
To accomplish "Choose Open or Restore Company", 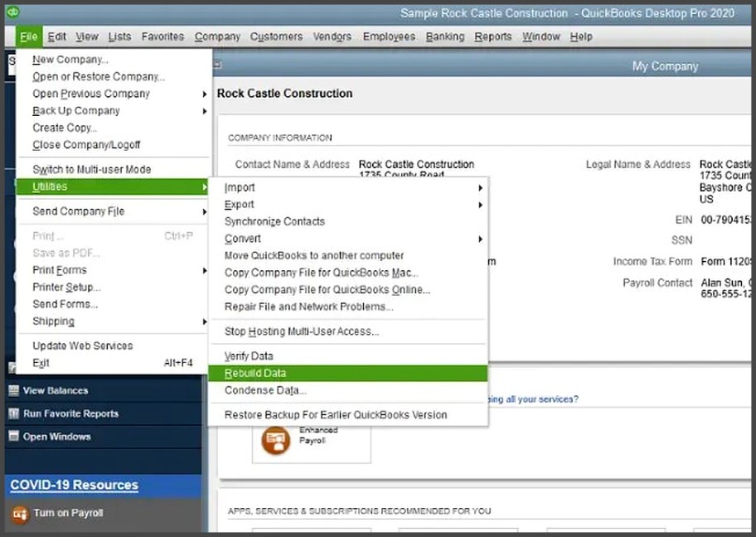I will pyautogui.click(x=114, y=76).
